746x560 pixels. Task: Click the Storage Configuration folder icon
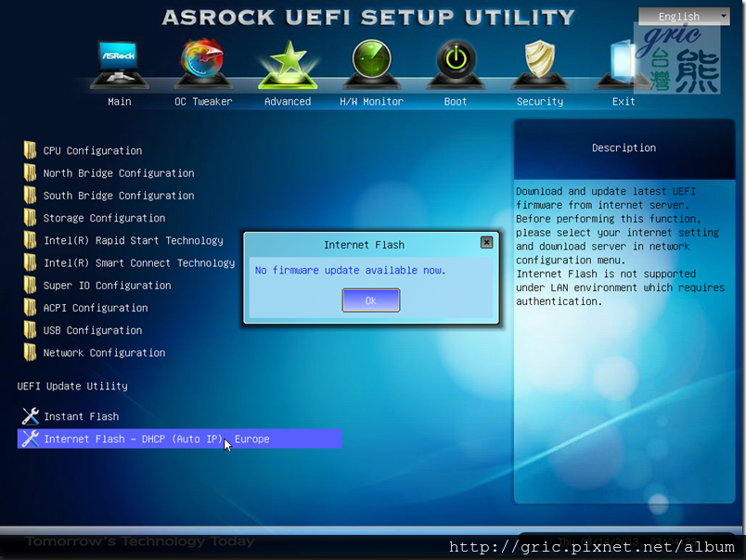tap(30, 218)
